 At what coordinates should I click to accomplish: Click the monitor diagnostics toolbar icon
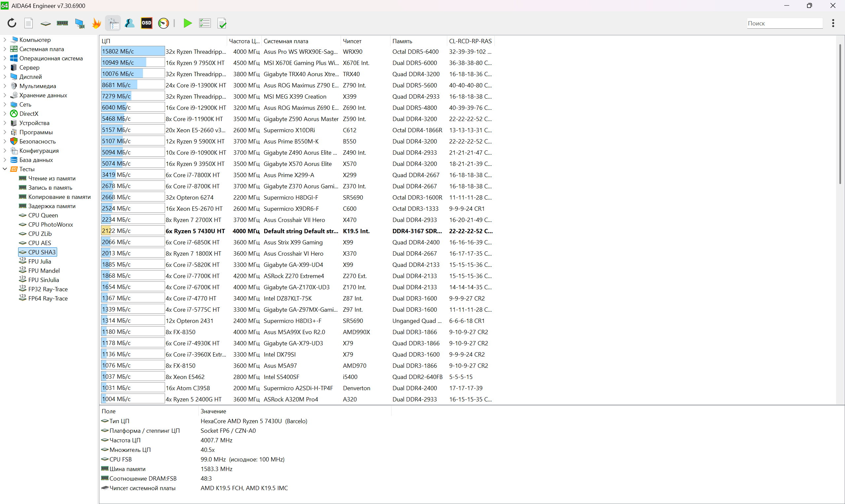click(80, 23)
